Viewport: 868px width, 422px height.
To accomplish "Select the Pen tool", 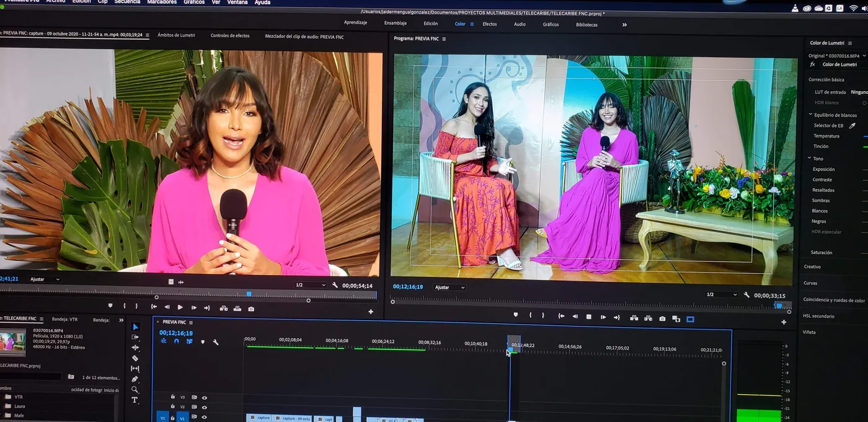I will pos(135,379).
